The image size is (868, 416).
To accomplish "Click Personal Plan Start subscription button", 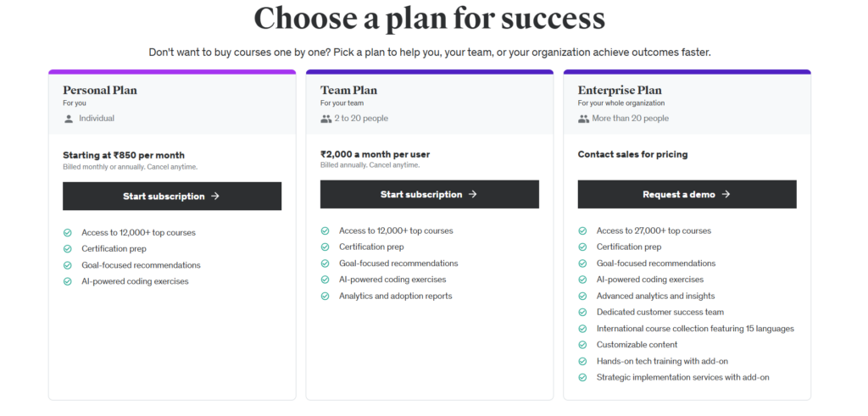I will tap(171, 196).
